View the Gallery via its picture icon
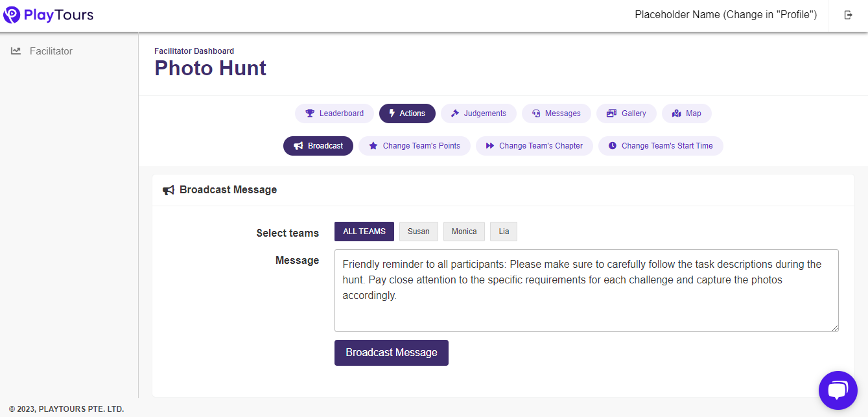Viewport: 868px width, 417px height. pos(610,113)
